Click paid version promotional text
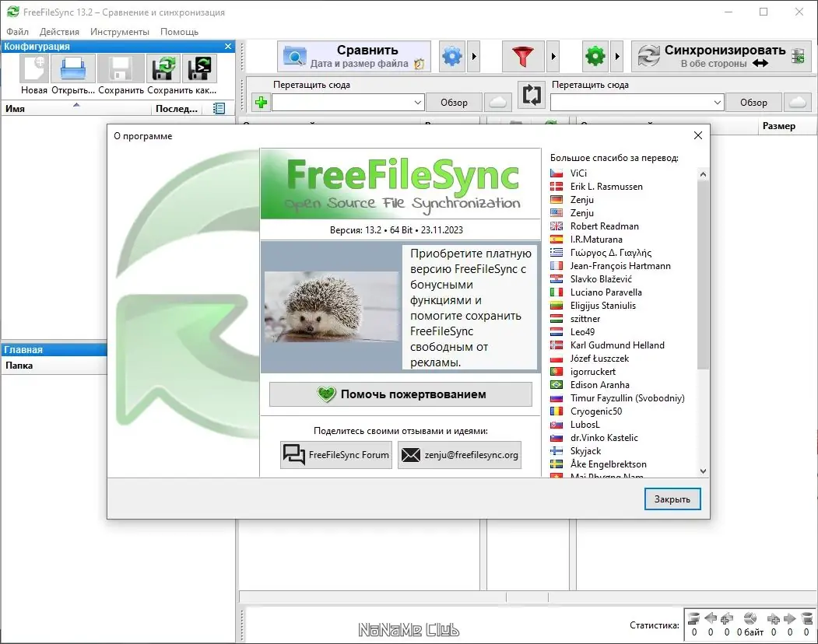The height and width of the screenshot is (644, 818). coord(469,308)
